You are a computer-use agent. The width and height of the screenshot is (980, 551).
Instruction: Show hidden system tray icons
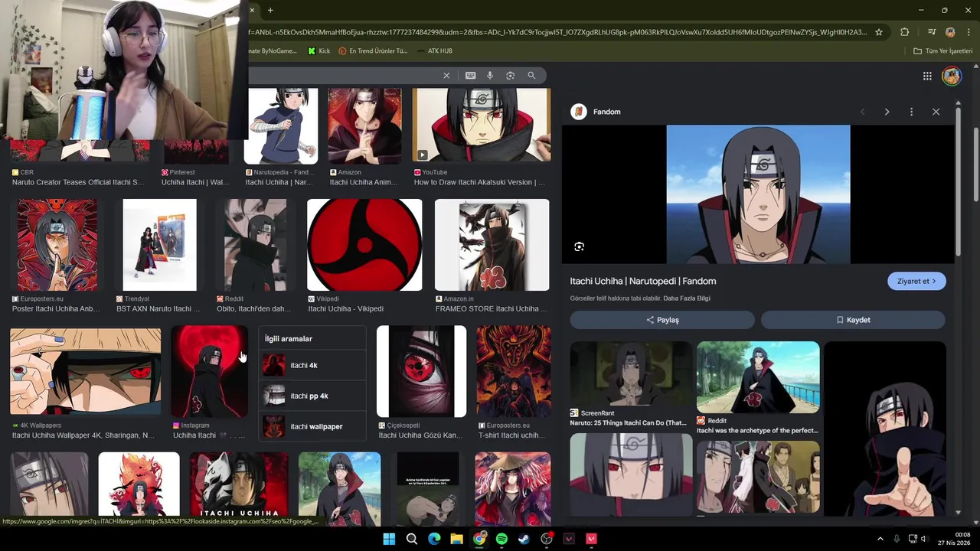(880, 539)
